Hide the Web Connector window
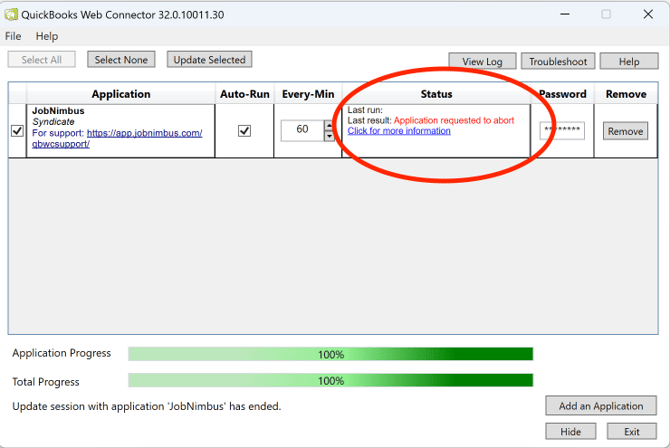This screenshot has width=670, height=448. pos(570,432)
